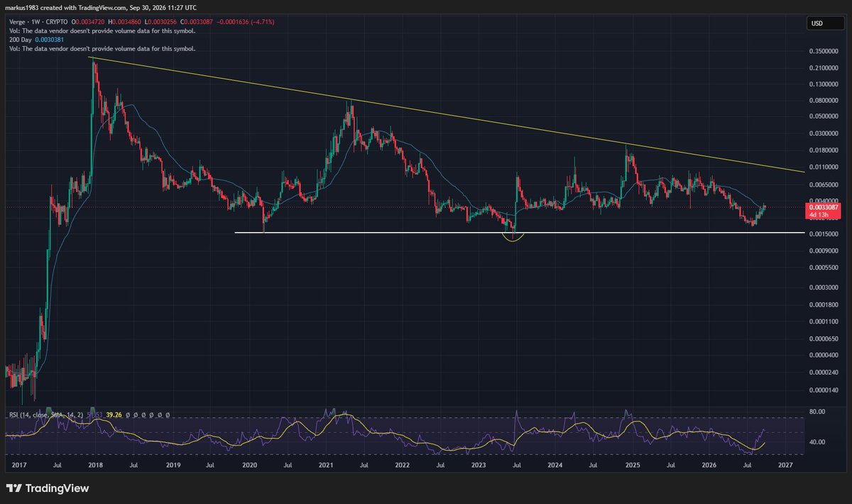Click the 0.0005500 price axis label
This screenshot has width=852, height=504.
point(823,267)
